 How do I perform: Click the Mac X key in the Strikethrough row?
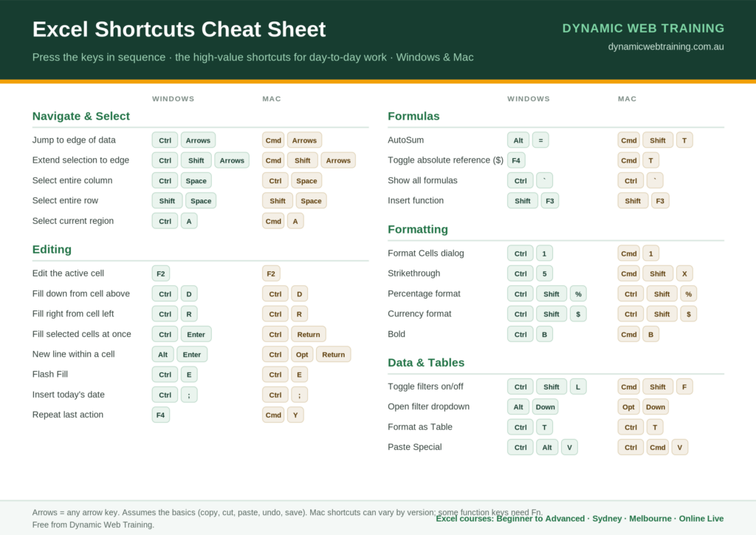[x=684, y=273]
